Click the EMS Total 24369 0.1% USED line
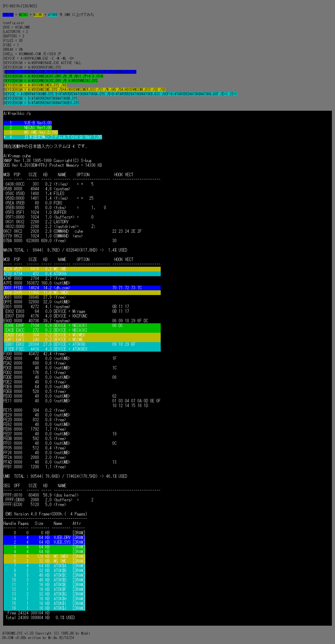Image resolution: width=335 pixels, height=644 pixels. coord(40,618)
